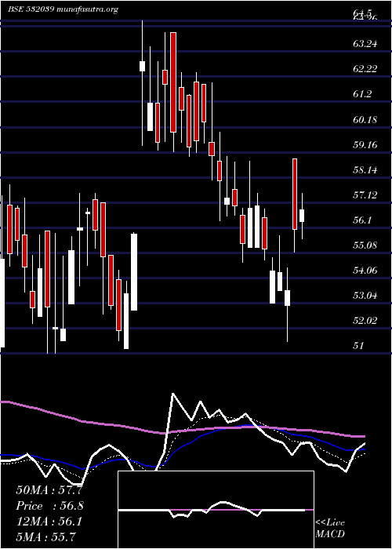Click the 57.12 price axis label

pyautogui.click(x=365, y=195)
